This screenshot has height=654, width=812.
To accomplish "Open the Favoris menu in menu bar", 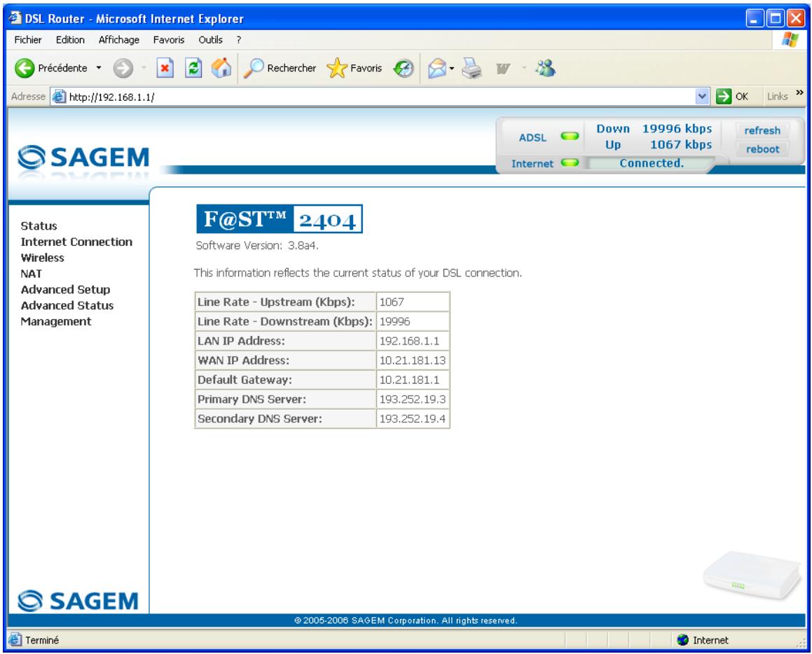I will pos(169,40).
